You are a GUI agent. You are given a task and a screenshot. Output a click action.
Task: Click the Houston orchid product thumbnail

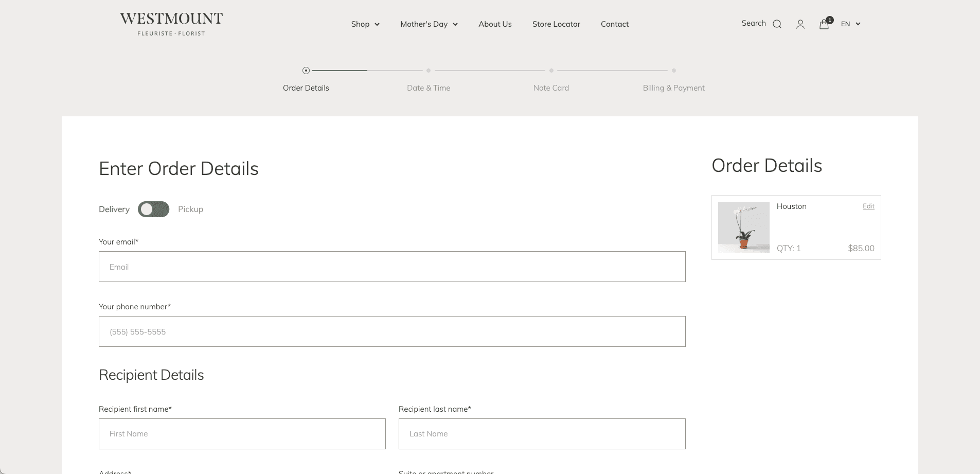click(743, 227)
